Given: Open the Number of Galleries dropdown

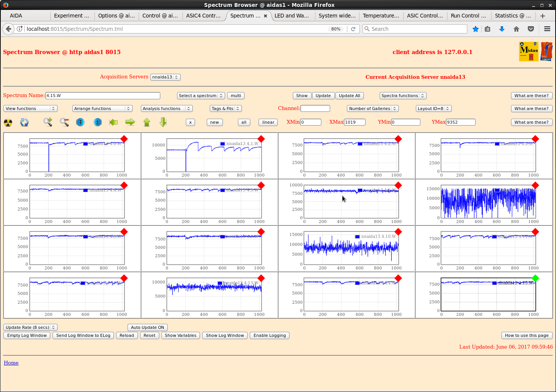Looking at the screenshot, I should 372,108.
